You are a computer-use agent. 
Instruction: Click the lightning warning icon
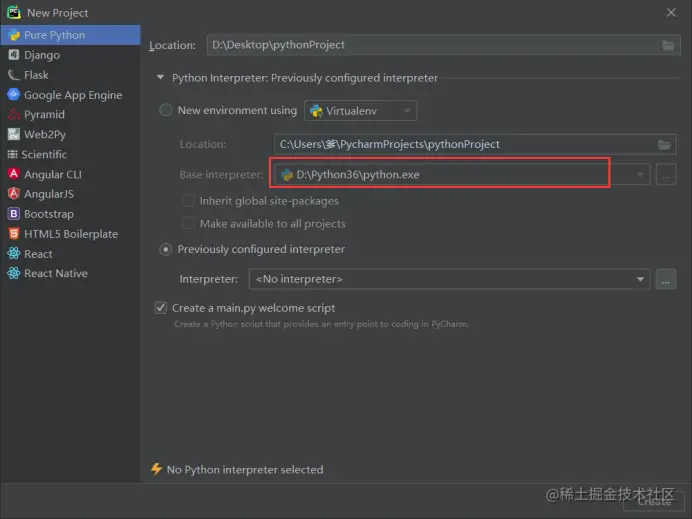(x=156, y=469)
